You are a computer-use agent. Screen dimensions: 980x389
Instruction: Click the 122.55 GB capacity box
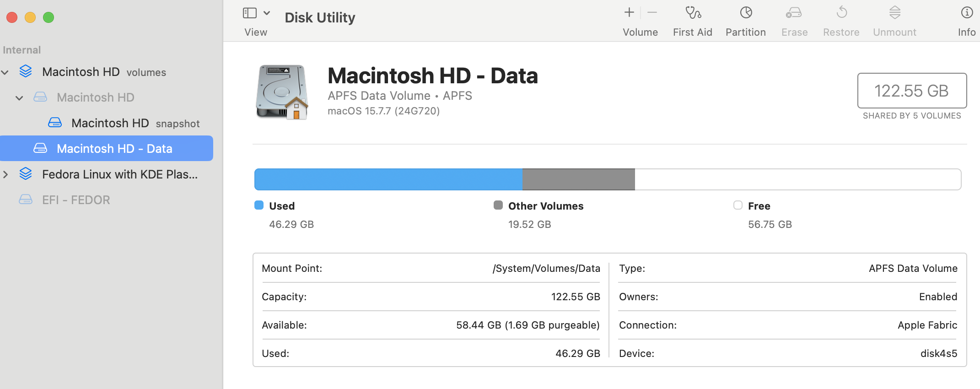pyautogui.click(x=912, y=91)
